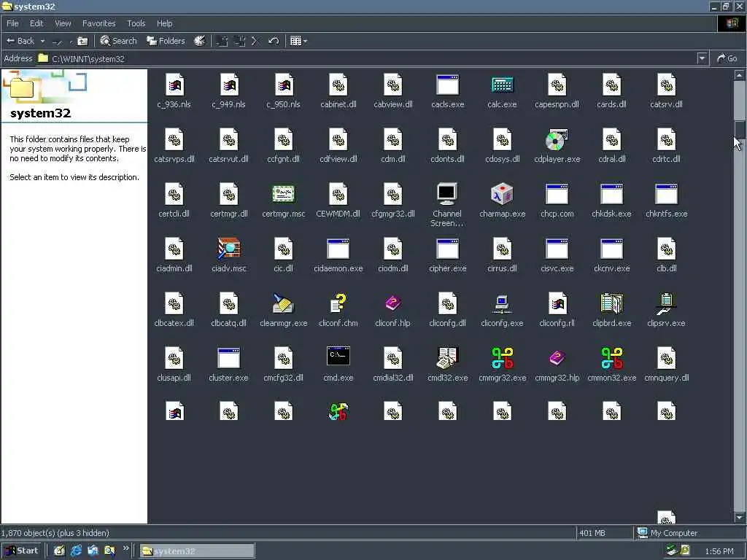Select the cmmgr32.hlp help icon
The height and width of the screenshot is (560, 747).
click(x=557, y=358)
